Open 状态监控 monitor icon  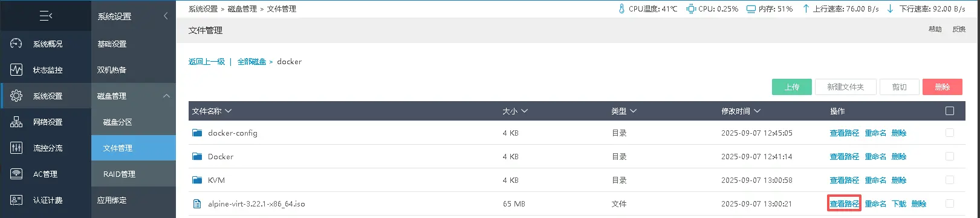(16, 70)
